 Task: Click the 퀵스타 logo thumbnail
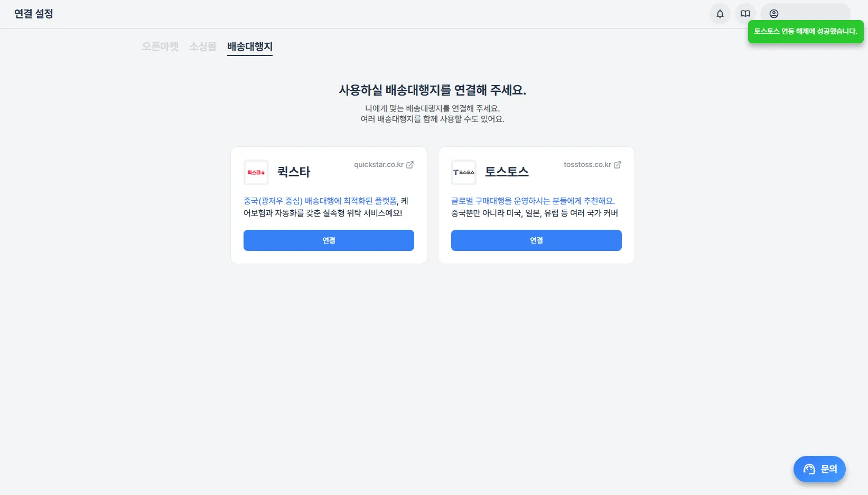256,172
